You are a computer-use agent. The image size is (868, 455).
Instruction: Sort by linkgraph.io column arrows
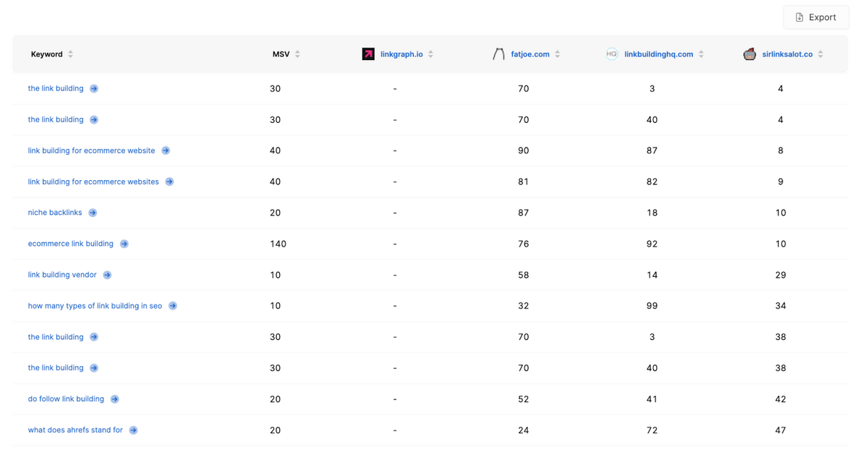(x=430, y=54)
